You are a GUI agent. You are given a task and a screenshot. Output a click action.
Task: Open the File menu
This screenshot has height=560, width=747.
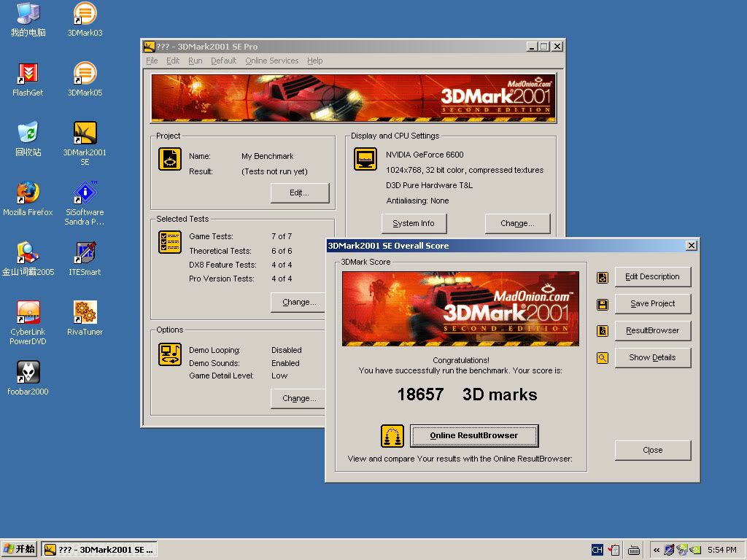coord(152,61)
